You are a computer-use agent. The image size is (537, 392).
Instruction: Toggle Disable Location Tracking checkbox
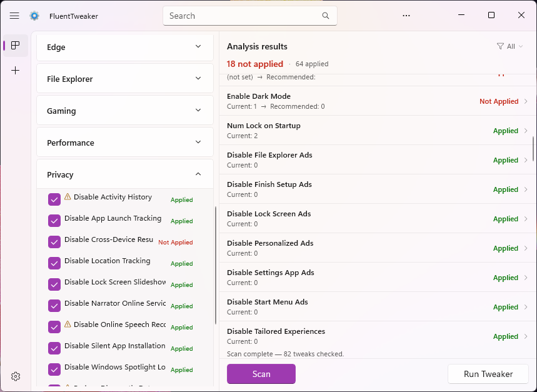coord(54,263)
